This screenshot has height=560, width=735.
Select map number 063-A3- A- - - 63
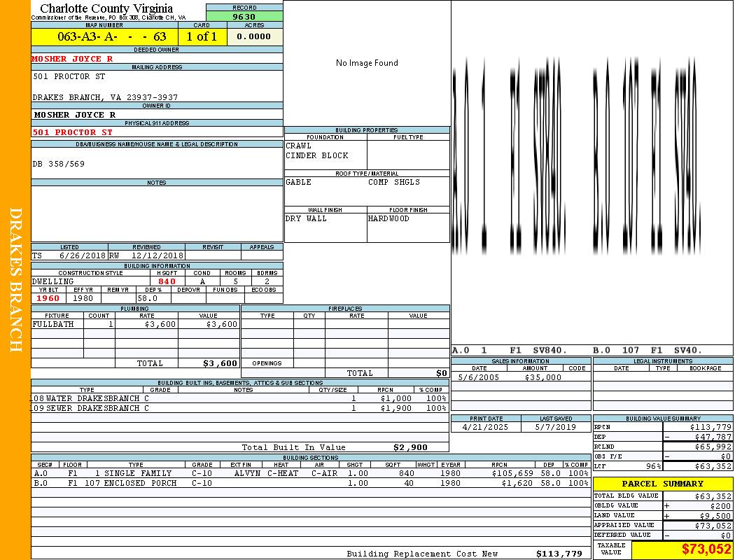coord(111,36)
